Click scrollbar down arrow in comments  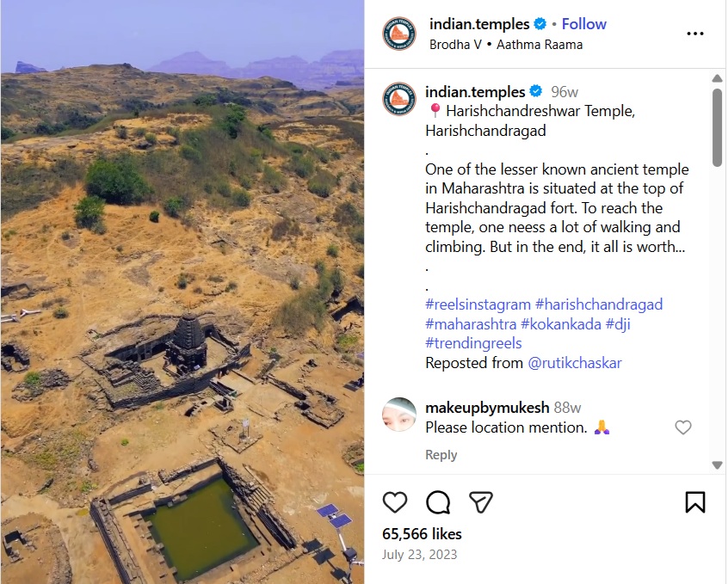click(718, 464)
